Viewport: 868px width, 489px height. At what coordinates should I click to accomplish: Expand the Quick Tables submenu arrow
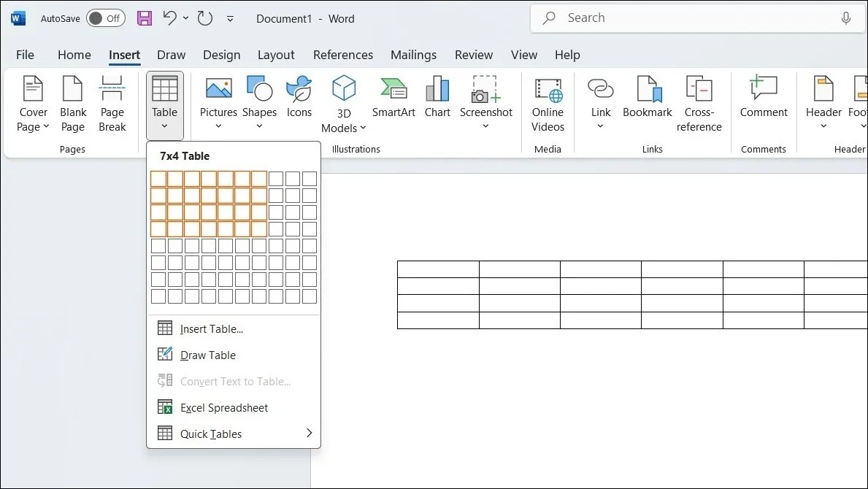310,433
